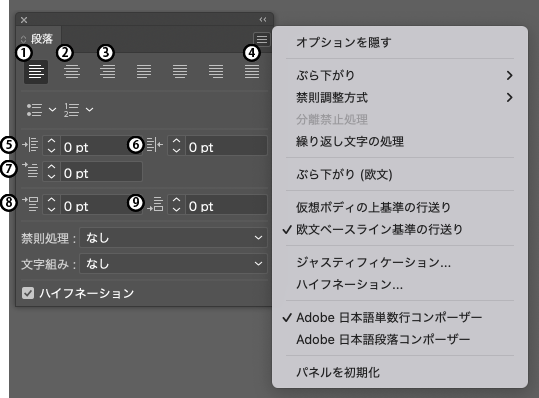
Task: Click the right indent icon
Action: click(x=155, y=145)
